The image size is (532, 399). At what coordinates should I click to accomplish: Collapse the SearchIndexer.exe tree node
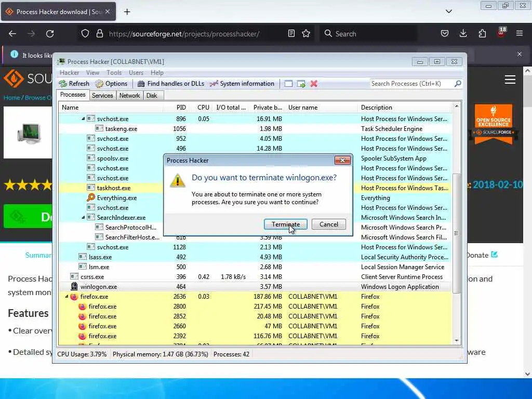pos(84,218)
